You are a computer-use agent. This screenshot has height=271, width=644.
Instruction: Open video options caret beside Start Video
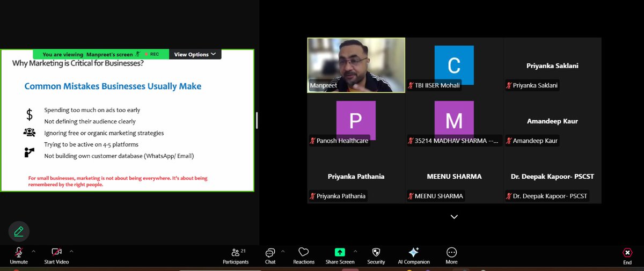coord(71,251)
